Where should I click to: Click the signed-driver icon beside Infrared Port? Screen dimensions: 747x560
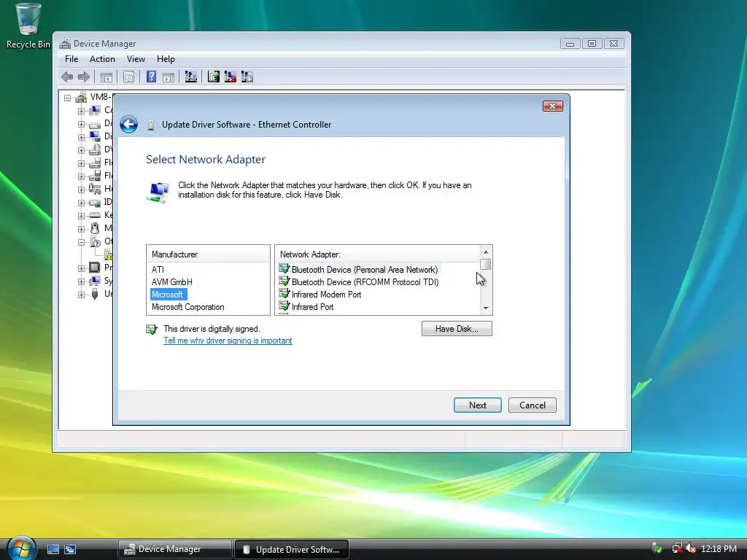tap(285, 307)
